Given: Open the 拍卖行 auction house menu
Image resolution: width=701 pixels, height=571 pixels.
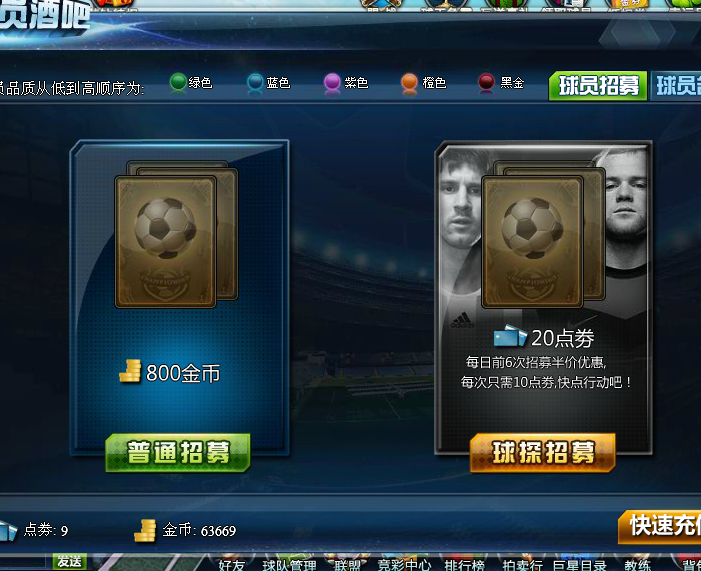Looking at the screenshot, I should click(522, 565).
